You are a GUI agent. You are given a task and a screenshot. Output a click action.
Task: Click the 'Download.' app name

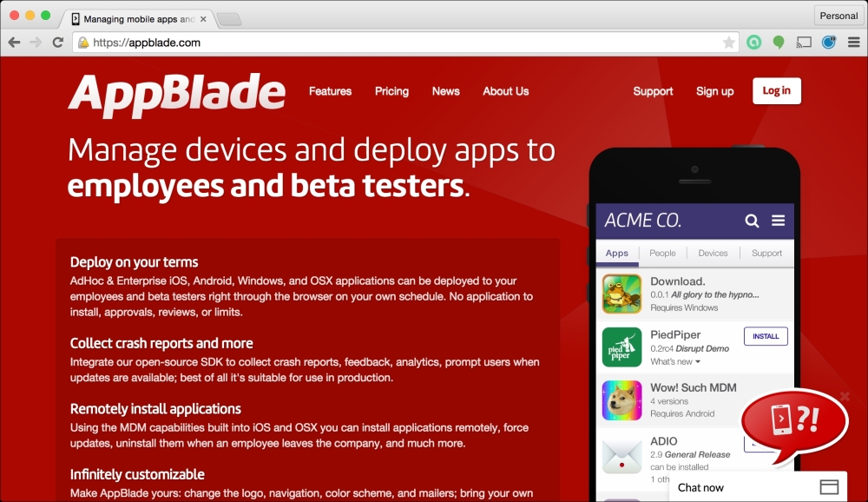coord(678,281)
